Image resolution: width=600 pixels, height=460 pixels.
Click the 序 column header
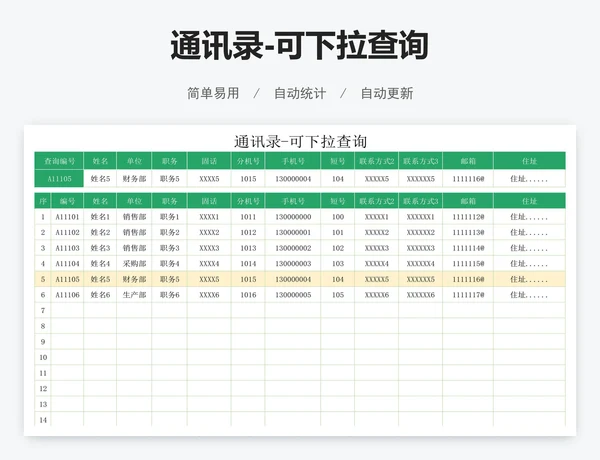[43, 201]
